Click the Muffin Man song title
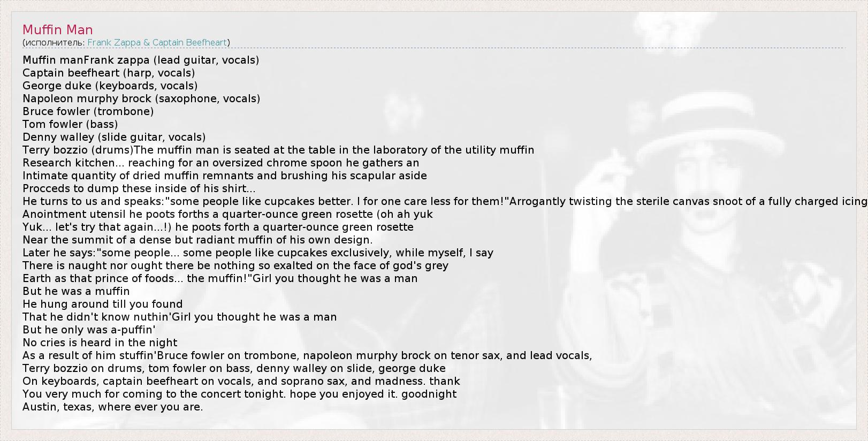Screen dimensions: 868x441 click(x=58, y=30)
